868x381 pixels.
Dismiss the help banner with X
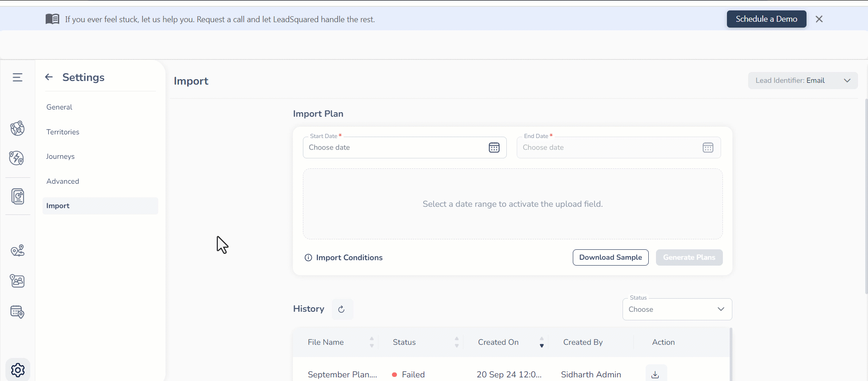819,19
